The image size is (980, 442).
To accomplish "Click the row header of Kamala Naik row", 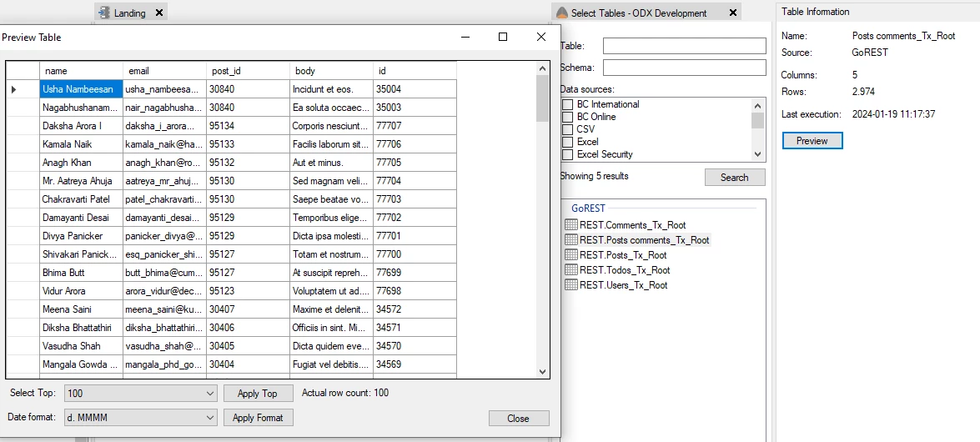I will point(23,144).
